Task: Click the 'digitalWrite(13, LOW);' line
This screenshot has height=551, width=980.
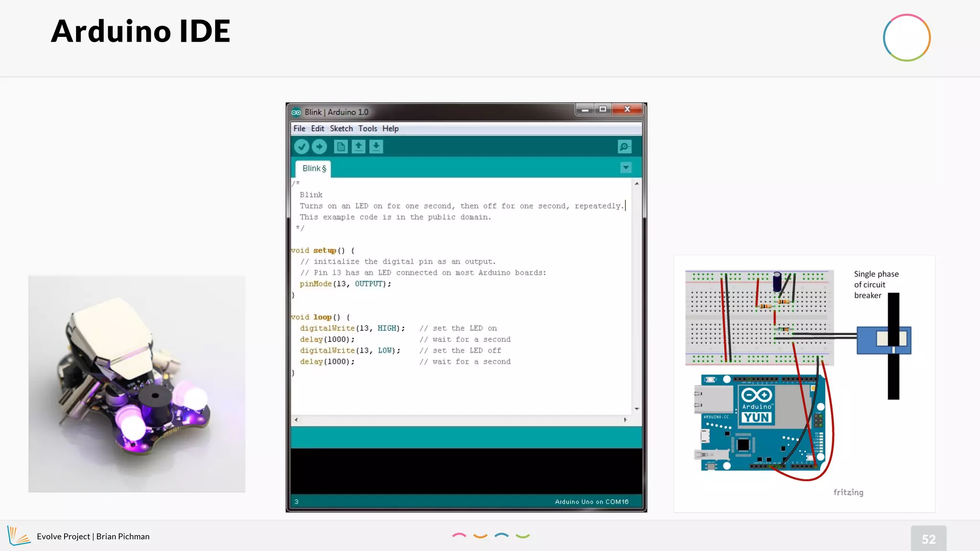Action: tap(350, 351)
